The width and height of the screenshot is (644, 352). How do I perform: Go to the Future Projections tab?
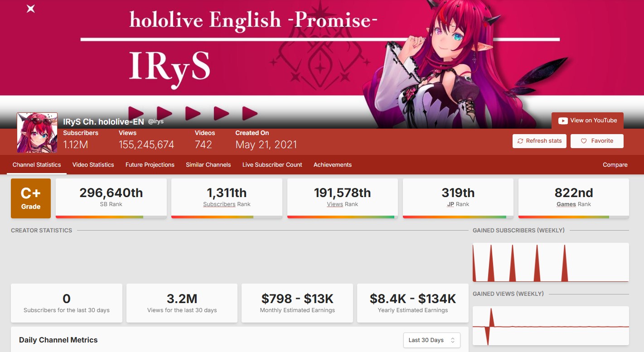pyautogui.click(x=150, y=165)
